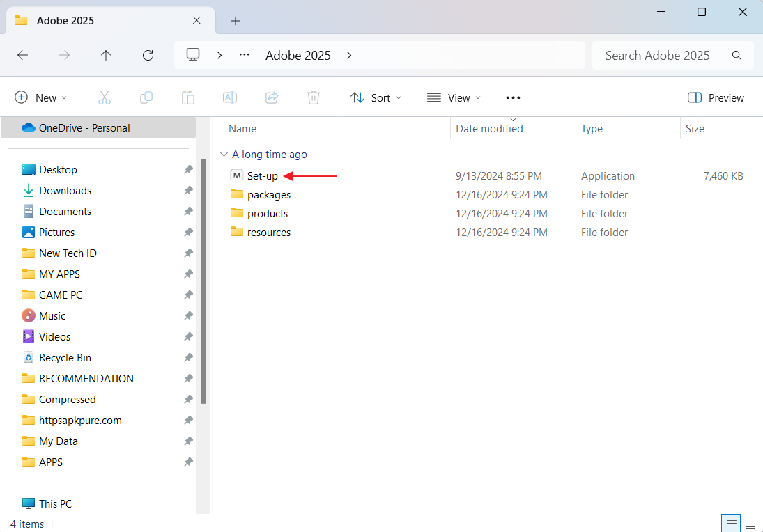The height and width of the screenshot is (532, 763).
Task: Click the Share icon in toolbar
Action: point(272,98)
